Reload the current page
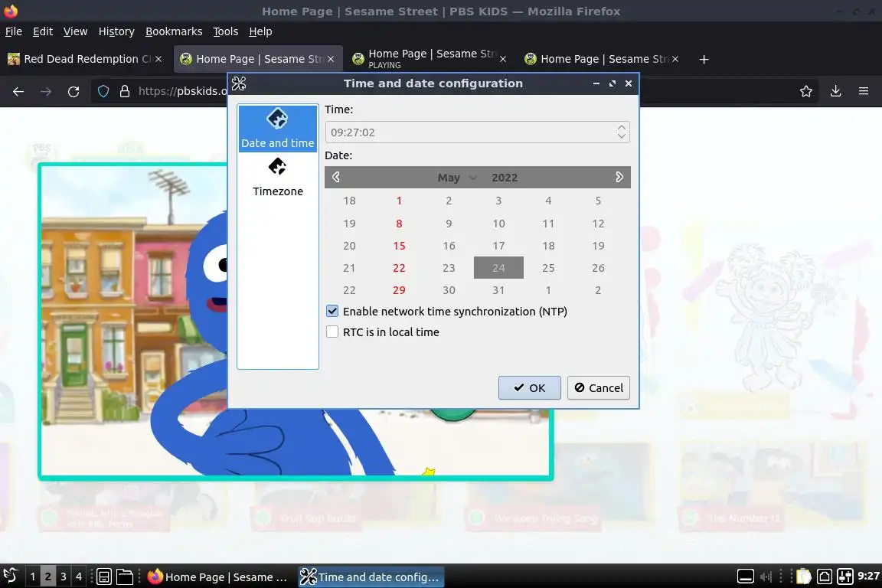The height and width of the screenshot is (588, 882). pos(73,91)
